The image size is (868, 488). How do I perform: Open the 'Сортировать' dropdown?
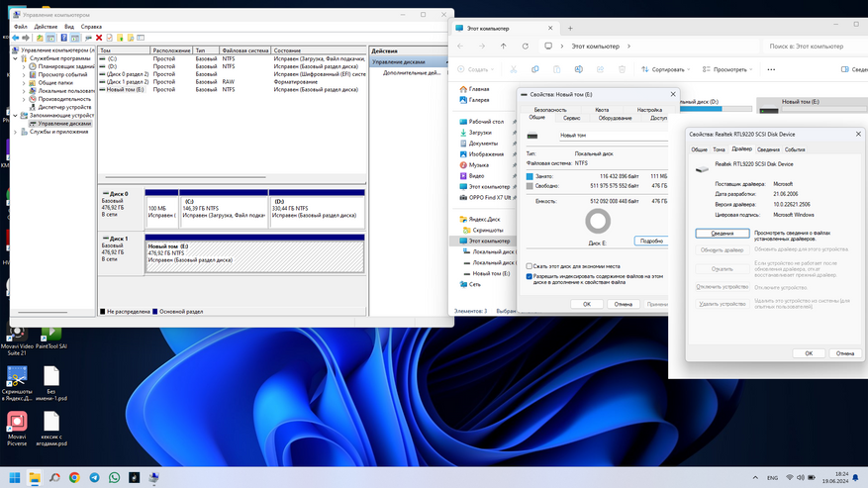[667, 69]
